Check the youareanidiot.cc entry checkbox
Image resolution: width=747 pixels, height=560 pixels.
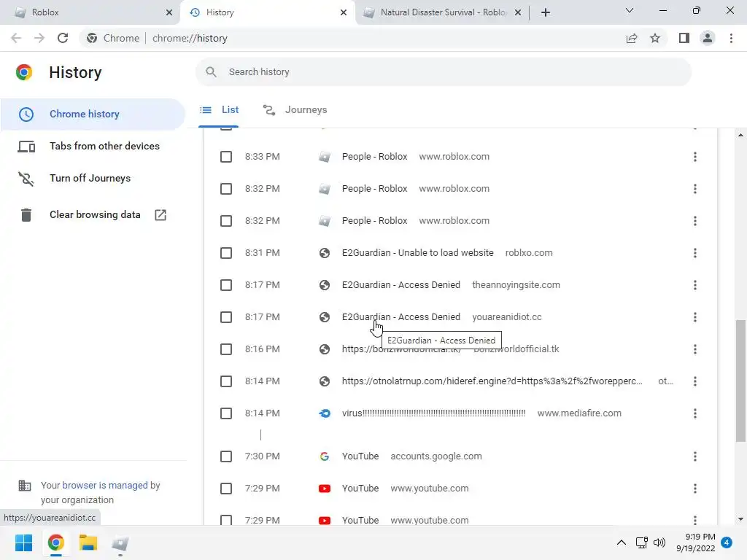[226, 317]
